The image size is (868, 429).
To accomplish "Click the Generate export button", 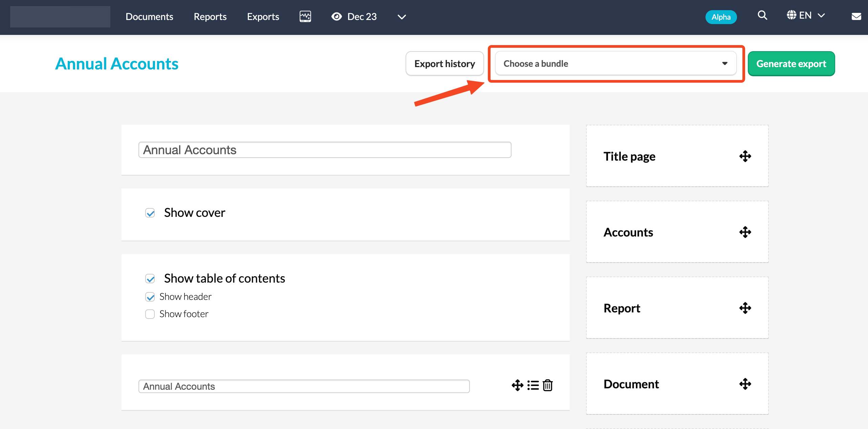I will click(791, 64).
